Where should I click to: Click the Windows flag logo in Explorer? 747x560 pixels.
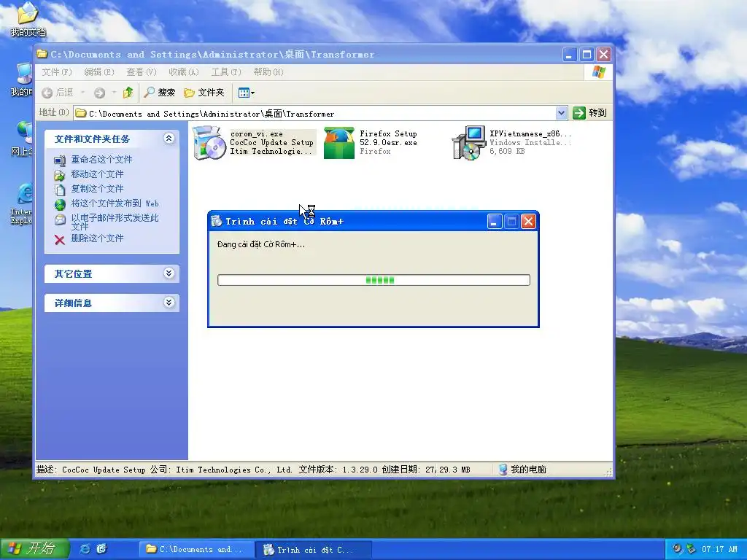tap(599, 72)
